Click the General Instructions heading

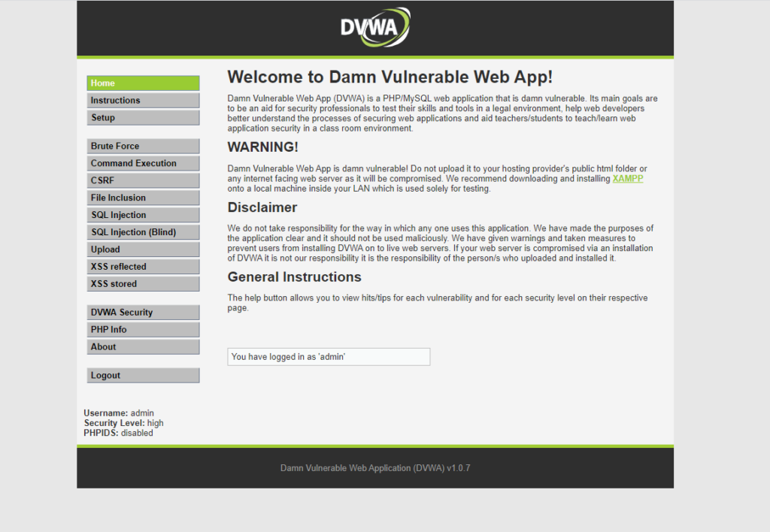click(294, 277)
